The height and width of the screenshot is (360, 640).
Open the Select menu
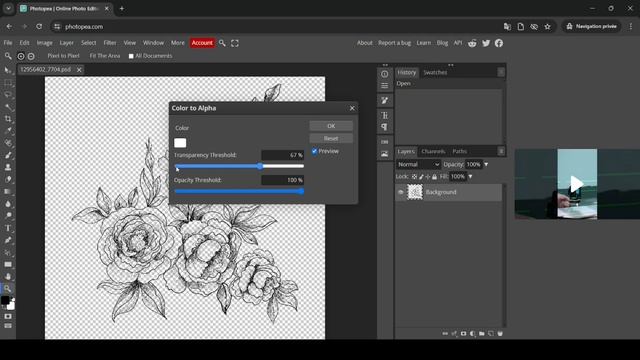click(x=88, y=43)
